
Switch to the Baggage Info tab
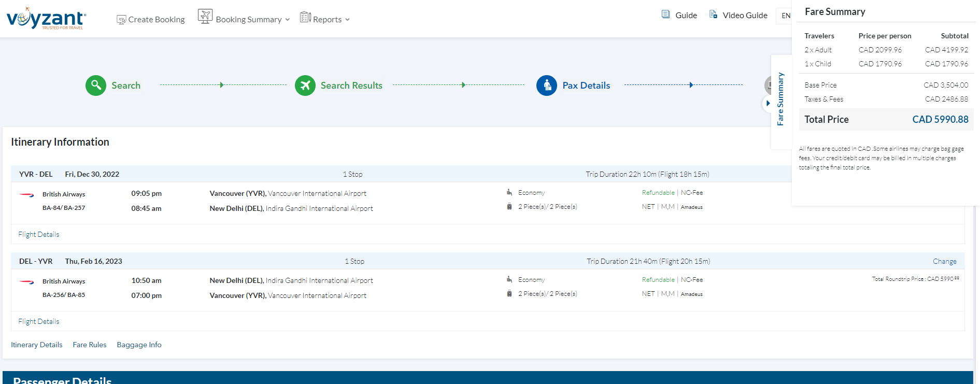[x=139, y=345]
